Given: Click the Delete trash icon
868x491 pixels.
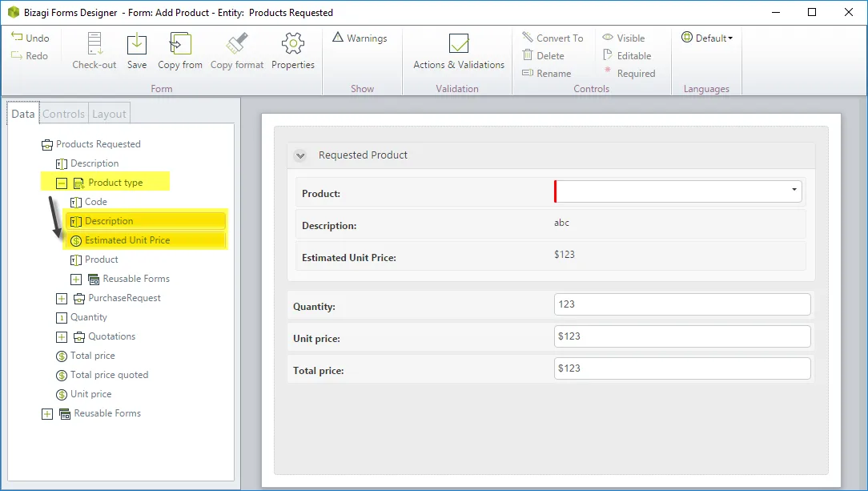Looking at the screenshot, I should click(x=528, y=55).
